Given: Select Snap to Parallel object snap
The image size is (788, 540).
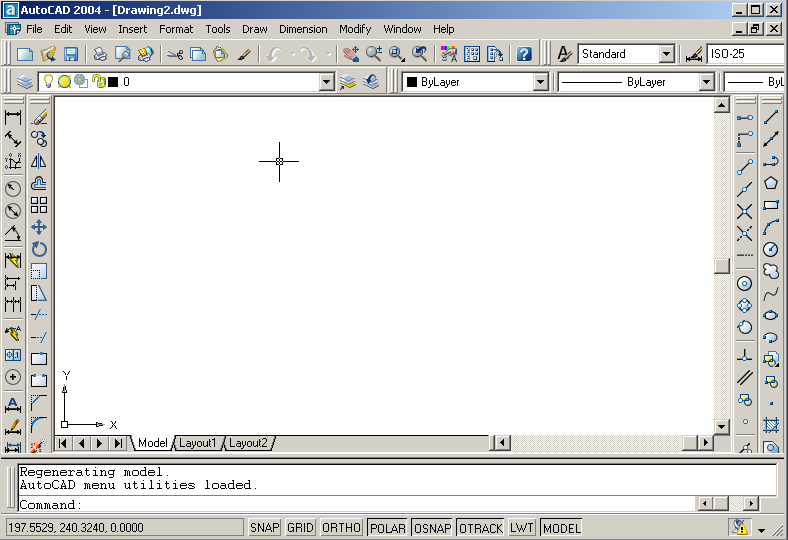Looking at the screenshot, I should (x=745, y=377).
